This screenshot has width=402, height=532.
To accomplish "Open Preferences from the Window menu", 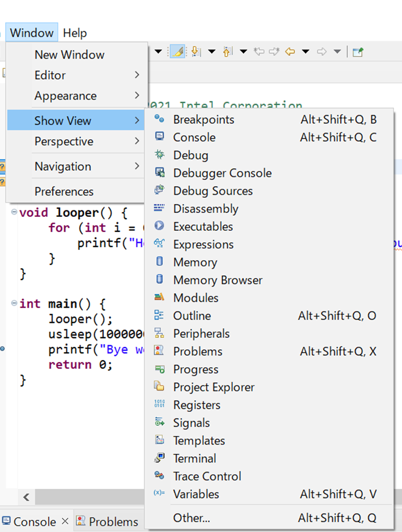I will (x=64, y=192).
